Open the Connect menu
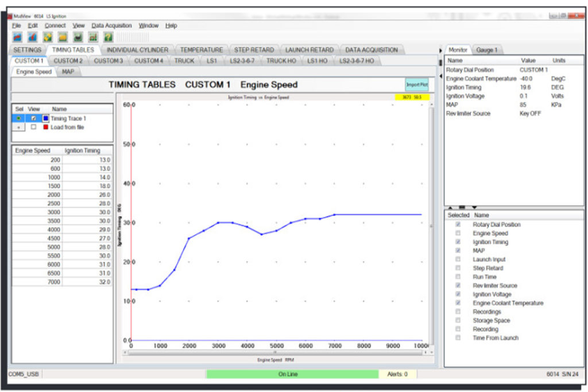 click(x=55, y=25)
